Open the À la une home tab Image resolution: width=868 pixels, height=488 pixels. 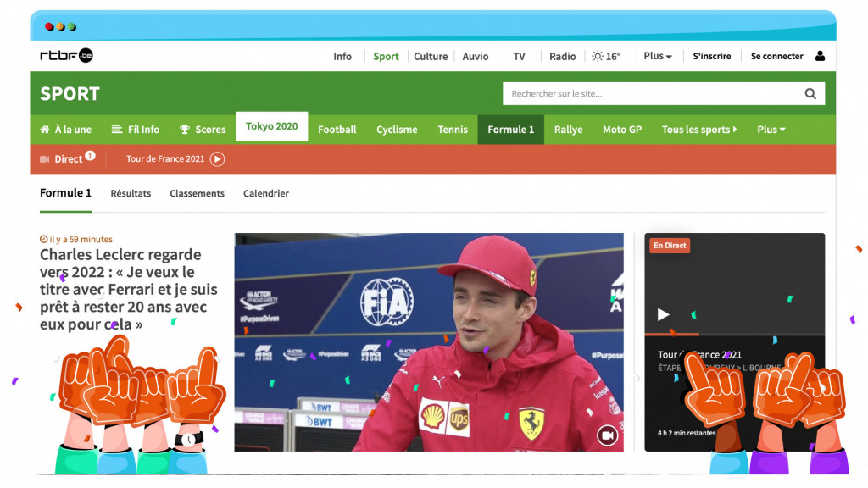(x=66, y=130)
